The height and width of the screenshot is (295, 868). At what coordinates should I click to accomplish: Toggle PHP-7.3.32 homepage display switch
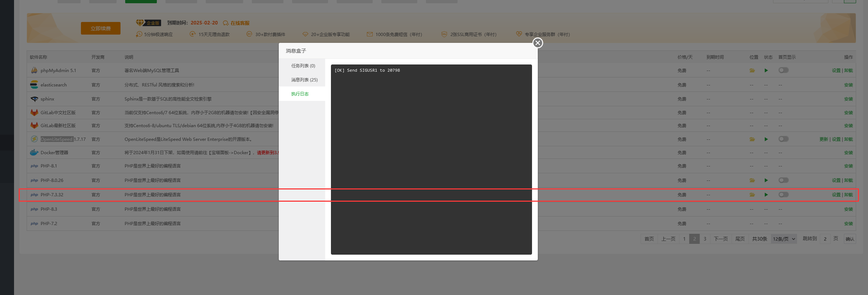pos(783,195)
